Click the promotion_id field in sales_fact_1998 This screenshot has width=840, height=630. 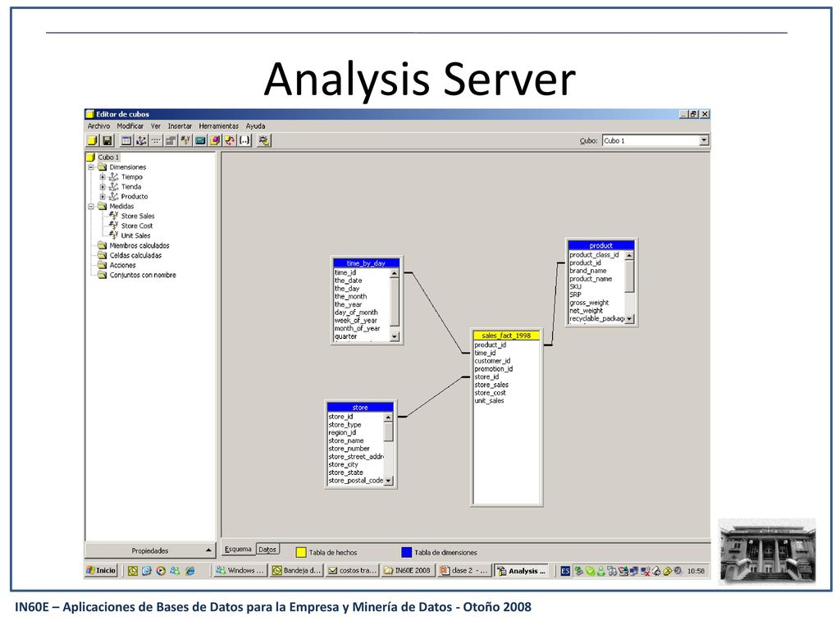[x=493, y=368]
